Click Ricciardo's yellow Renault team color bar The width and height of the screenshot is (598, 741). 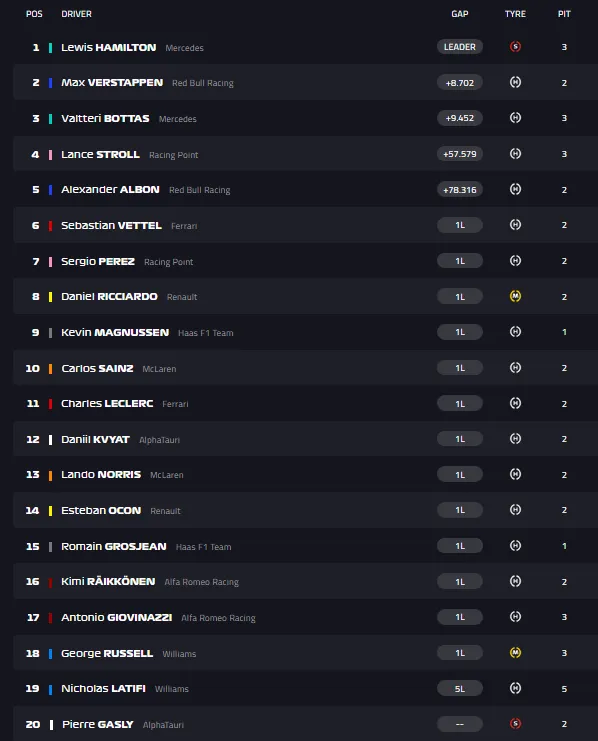[50, 297]
